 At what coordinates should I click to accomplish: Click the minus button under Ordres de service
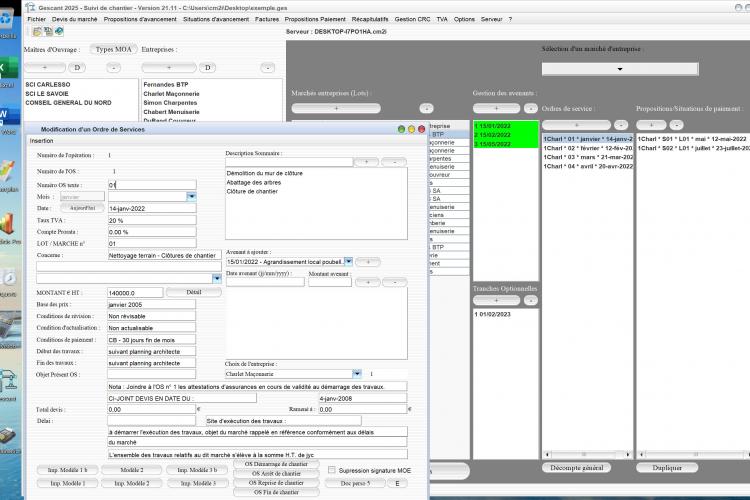click(x=621, y=125)
